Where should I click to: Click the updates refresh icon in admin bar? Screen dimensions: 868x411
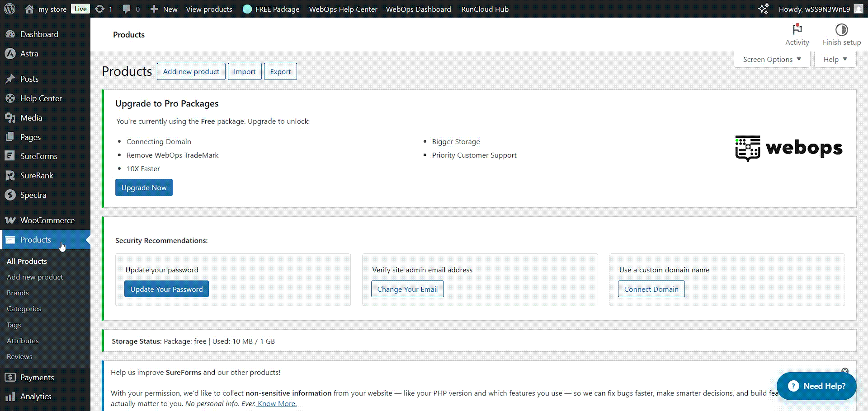[99, 9]
